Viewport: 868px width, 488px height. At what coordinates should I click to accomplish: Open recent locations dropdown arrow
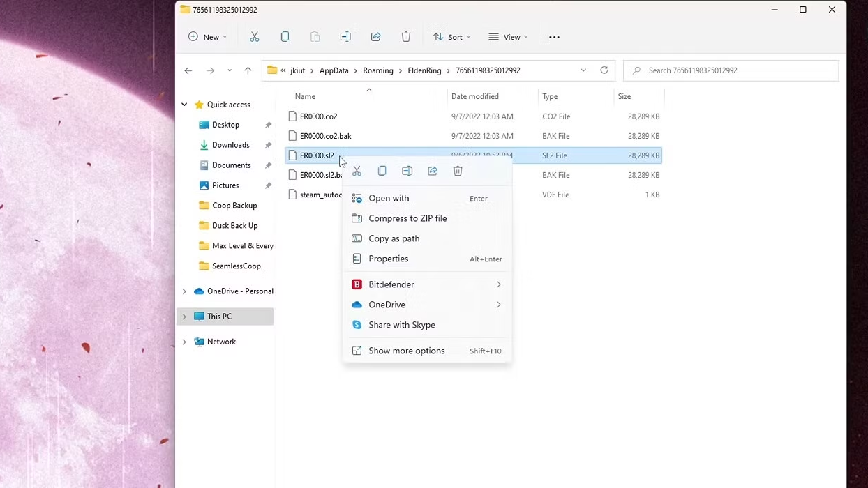pos(230,70)
